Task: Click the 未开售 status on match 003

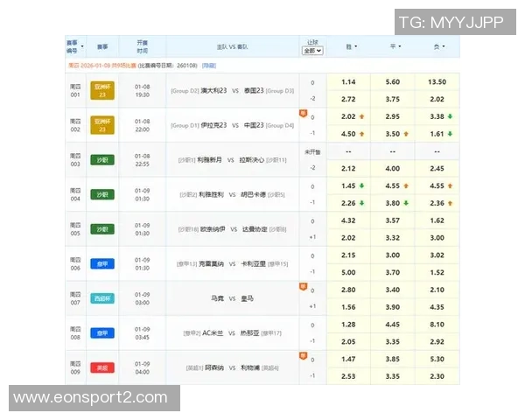Action: click(x=312, y=152)
